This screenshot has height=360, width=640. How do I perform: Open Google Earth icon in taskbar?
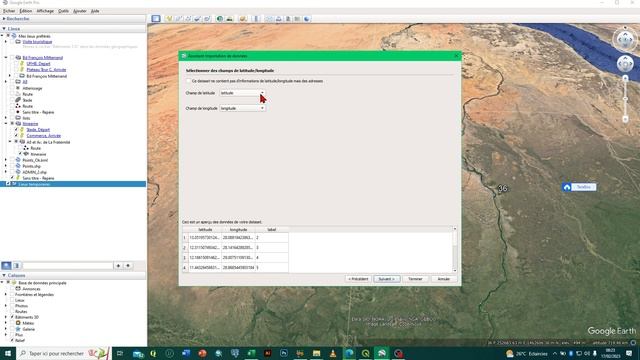point(382,353)
